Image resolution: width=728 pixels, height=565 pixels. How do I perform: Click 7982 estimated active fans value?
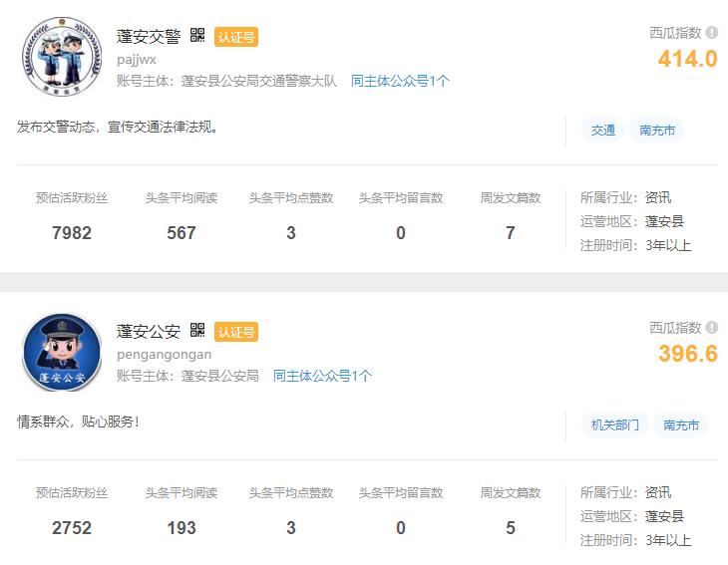[x=72, y=233]
